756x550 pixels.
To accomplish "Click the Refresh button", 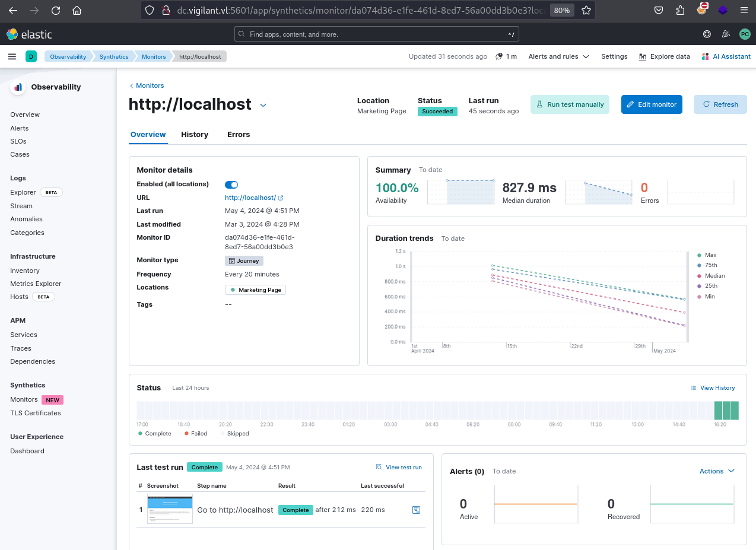I will click(720, 104).
